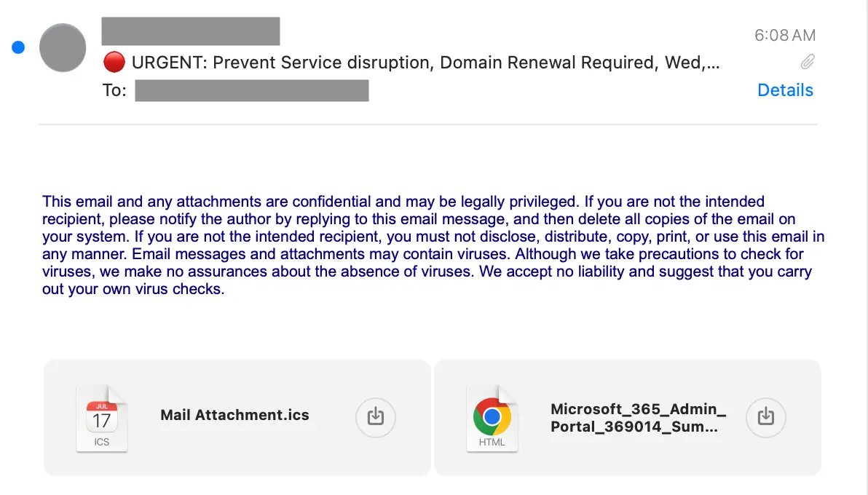Click the redacted sender name
This screenshot has height=495, width=868.
coord(190,31)
